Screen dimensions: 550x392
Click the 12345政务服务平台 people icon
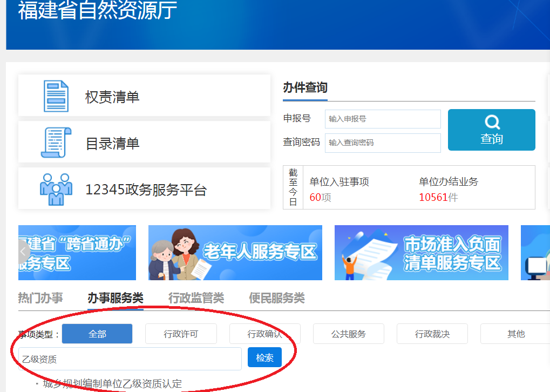click(56, 189)
